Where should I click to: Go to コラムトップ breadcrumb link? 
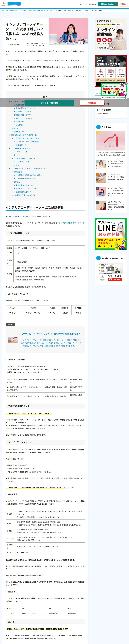point(50,11)
